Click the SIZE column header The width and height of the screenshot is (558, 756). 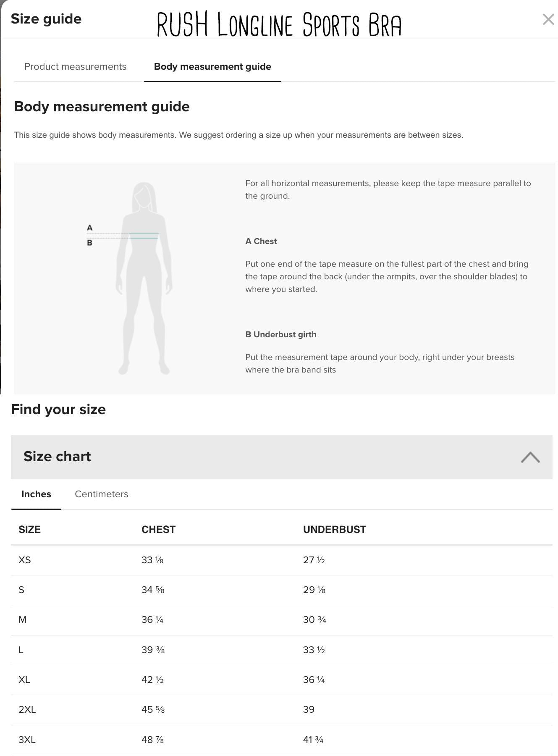29,530
